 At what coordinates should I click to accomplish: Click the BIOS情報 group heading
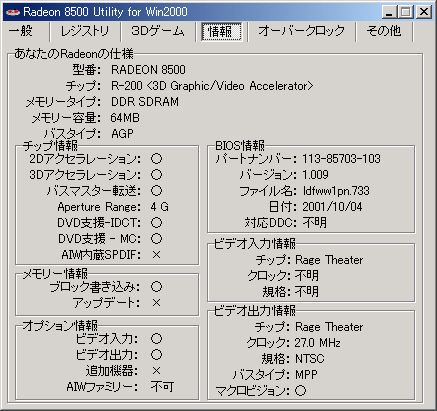click(x=240, y=146)
